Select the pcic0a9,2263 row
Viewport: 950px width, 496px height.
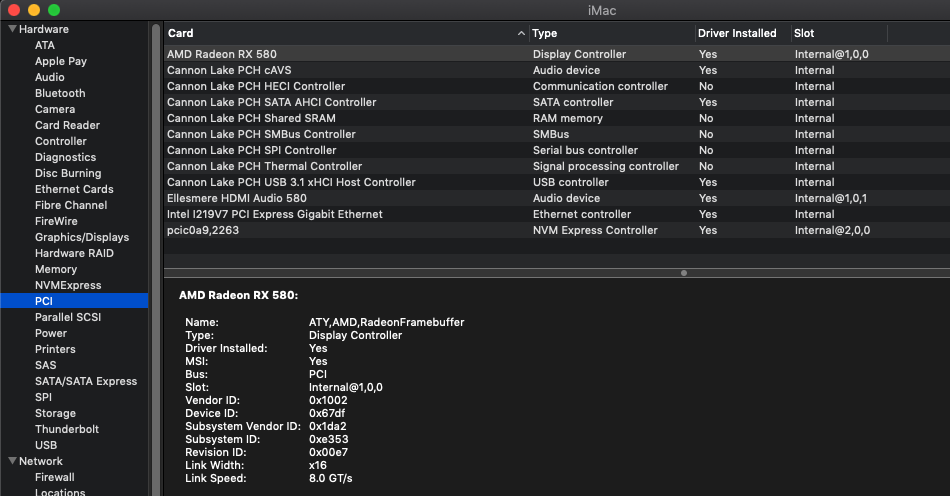pyautogui.click(x=557, y=230)
